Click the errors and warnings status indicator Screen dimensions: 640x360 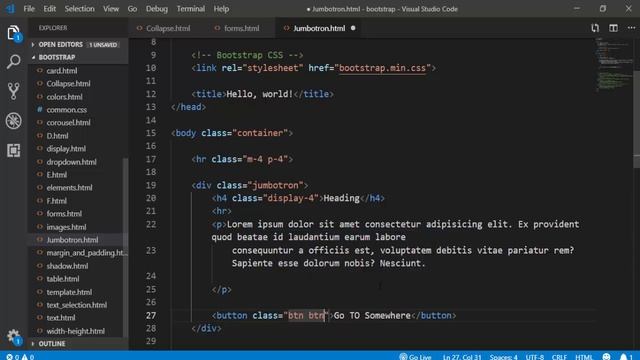[x=20, y=357]
